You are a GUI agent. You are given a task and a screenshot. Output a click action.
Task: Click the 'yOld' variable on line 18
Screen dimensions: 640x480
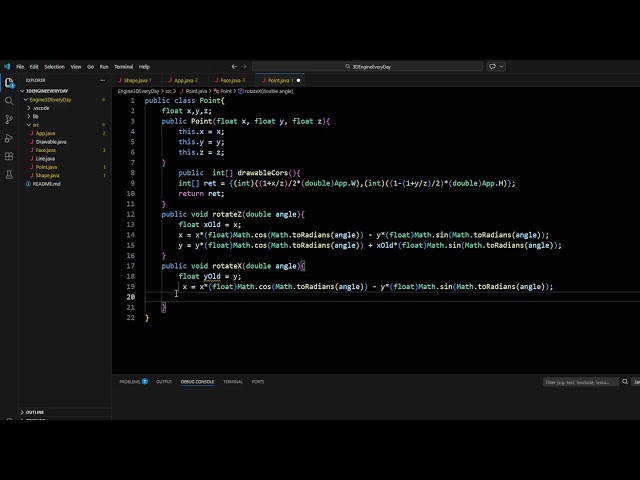(212, 276)
